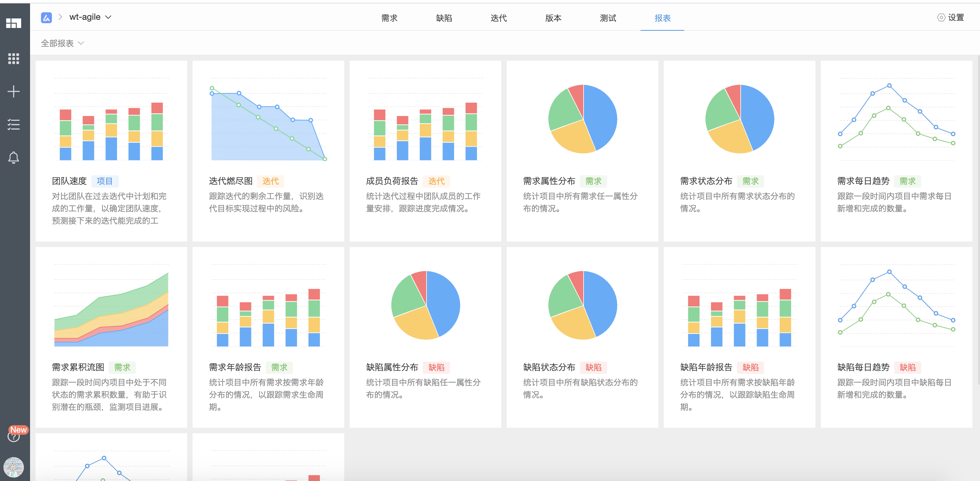Open the 需求状态分布 report title
Image resolution: width=980 pixels, height=481 pixels.
(x=706, y=181)
